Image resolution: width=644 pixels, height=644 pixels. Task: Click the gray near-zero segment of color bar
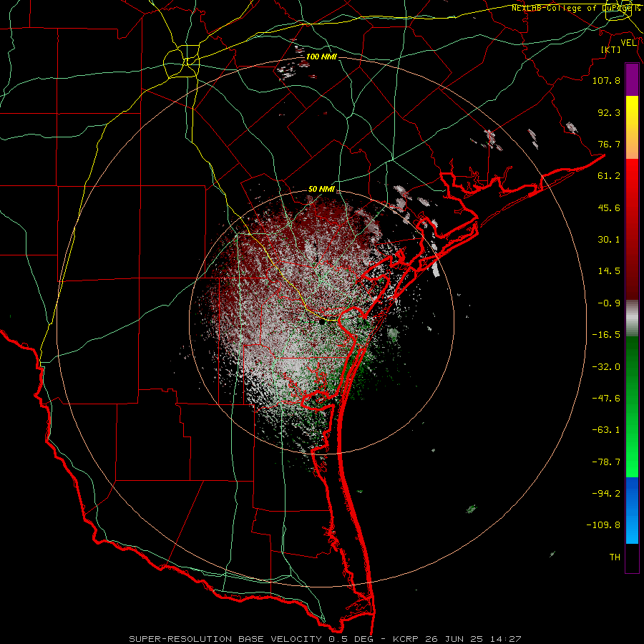point(632,318)
